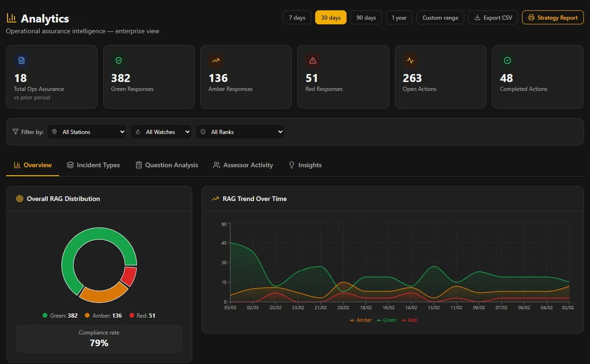Click the bar chart icon beside Analytics title
This screenshot has width=590, height=364.
tap(11, 18)
